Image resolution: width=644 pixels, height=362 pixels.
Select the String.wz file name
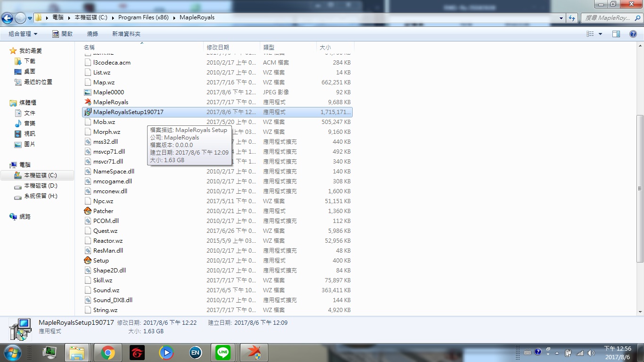tap(105, 310)
